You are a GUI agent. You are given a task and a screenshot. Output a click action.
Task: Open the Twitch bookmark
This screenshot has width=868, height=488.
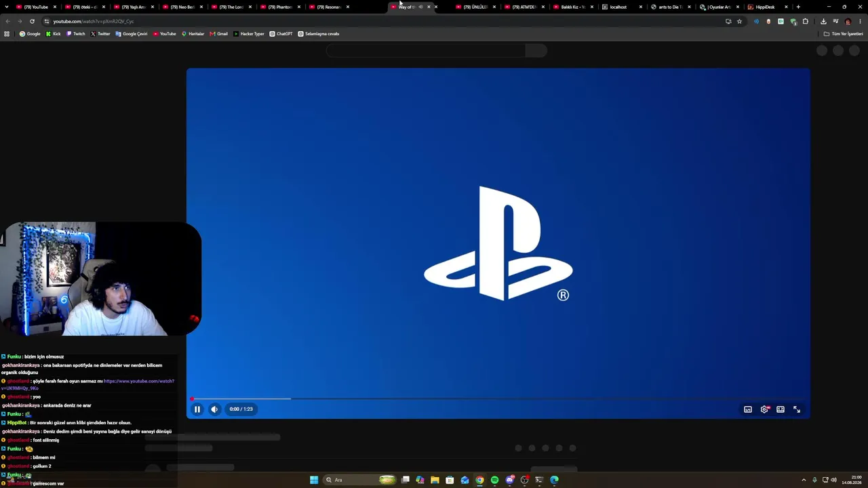(76, 34)
